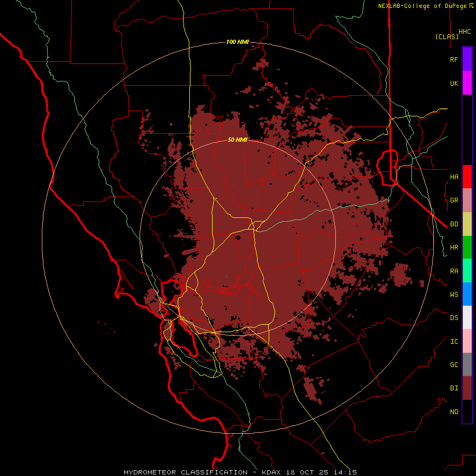Click the WS blue legend swatch

tap(467, 294)
